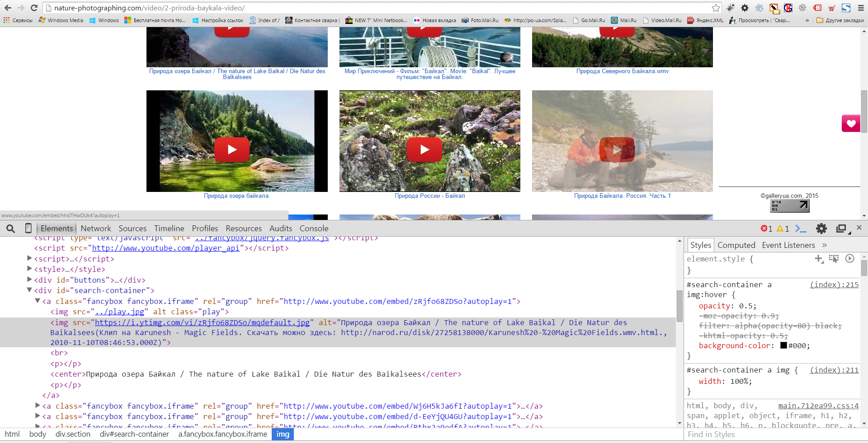The height and width of the screenshot is (443, 868).
Task: Switch to the Event Listeners tab
Action: [x=788, y=245]
